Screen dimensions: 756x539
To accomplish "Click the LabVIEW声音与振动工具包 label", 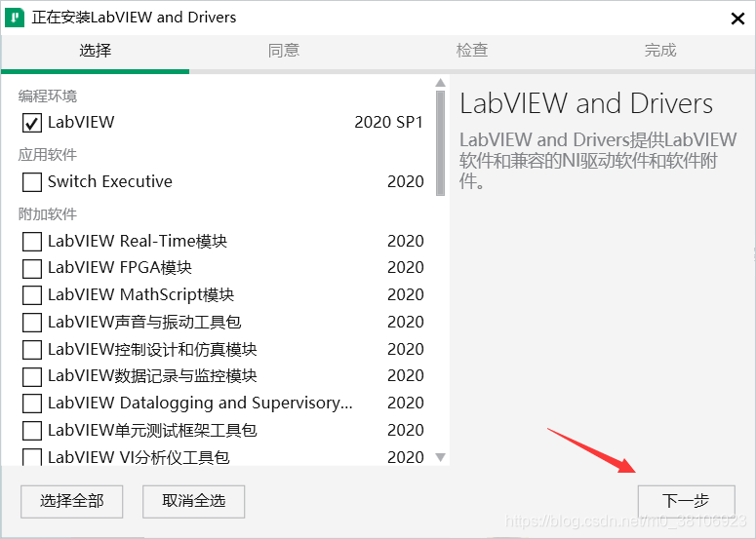I will (x=144, y=322).
